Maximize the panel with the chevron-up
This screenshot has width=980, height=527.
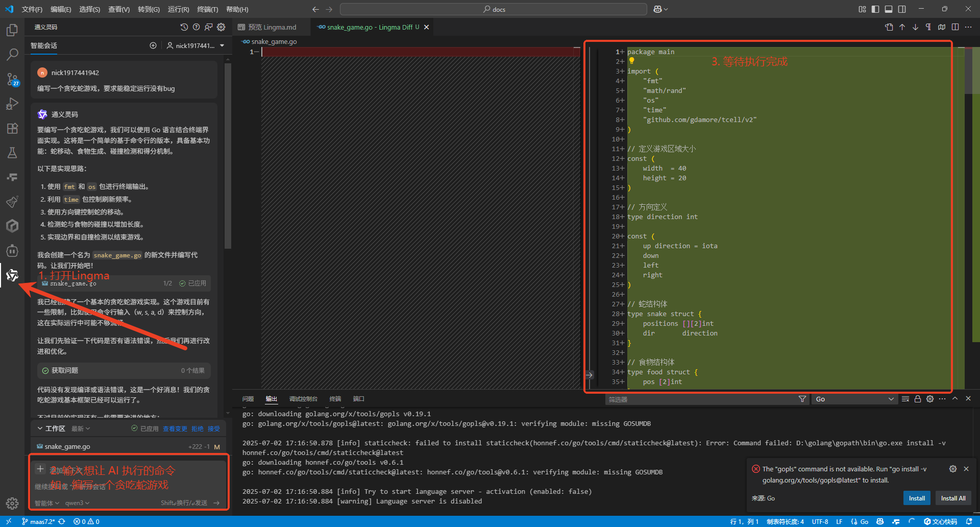click(x=955, y=399)
